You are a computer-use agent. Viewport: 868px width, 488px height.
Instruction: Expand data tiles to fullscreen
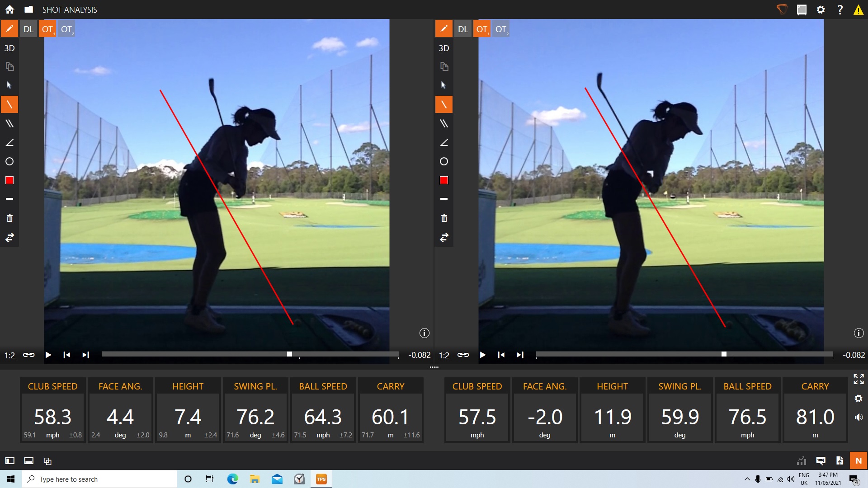(x=859, y=380)
